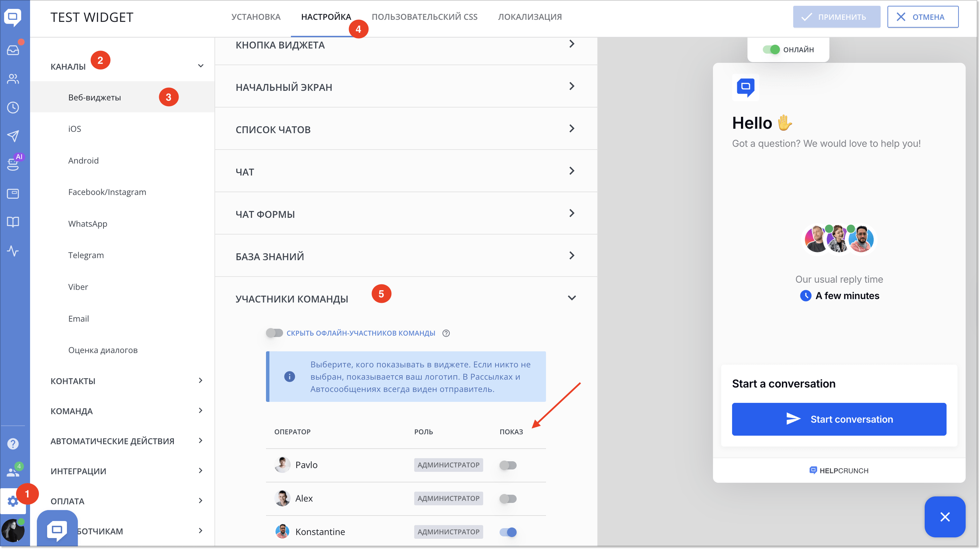Click the Применить button
Viewport: 980px width, 549px height.
[837, 17]
